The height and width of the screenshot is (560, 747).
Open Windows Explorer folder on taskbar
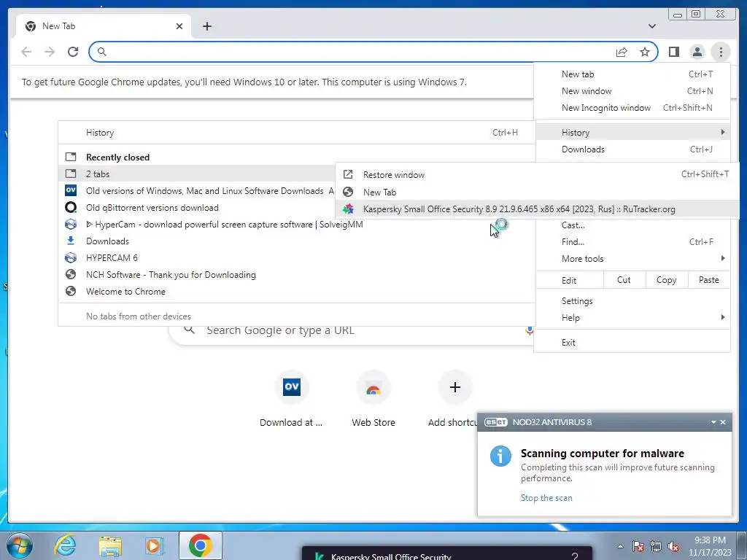110,545
